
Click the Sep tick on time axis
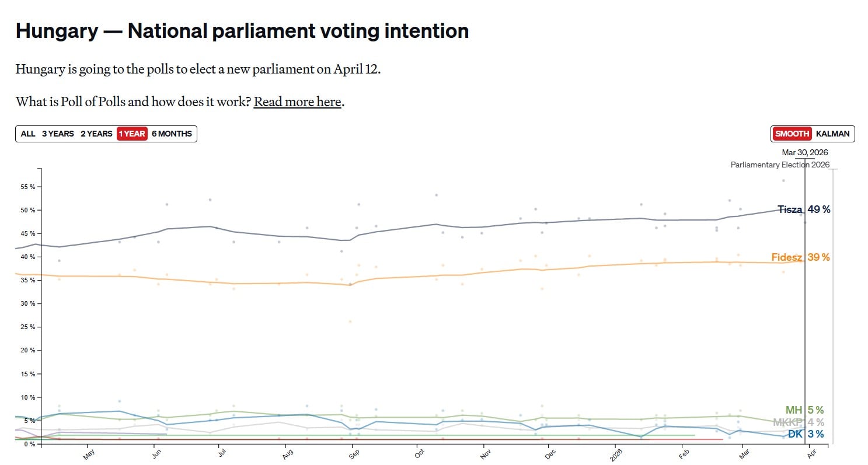tap(353, 453)
